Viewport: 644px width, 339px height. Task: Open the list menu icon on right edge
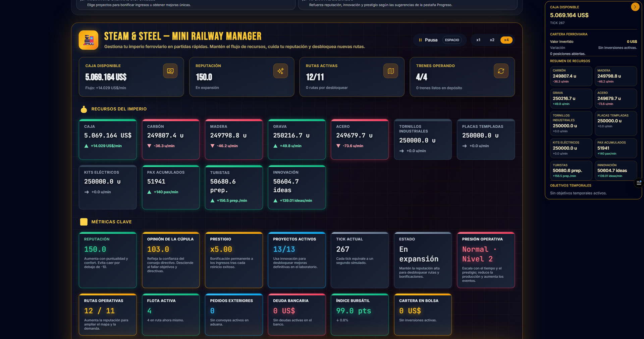(x=639, y=183)
